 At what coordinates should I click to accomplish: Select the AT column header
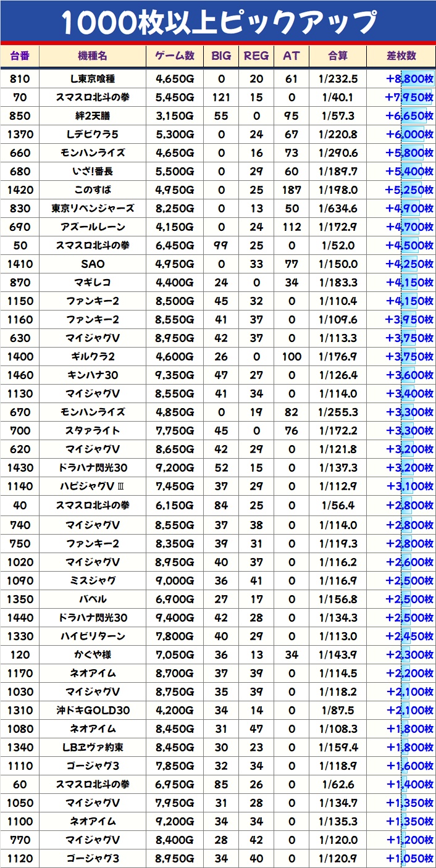click(291, 56)
